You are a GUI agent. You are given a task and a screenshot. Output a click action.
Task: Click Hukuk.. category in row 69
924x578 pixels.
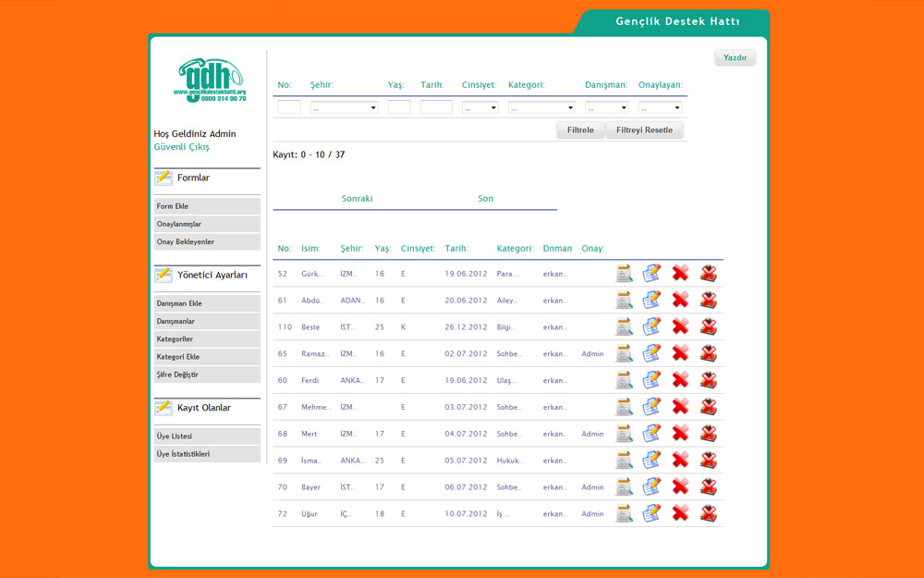510,461
